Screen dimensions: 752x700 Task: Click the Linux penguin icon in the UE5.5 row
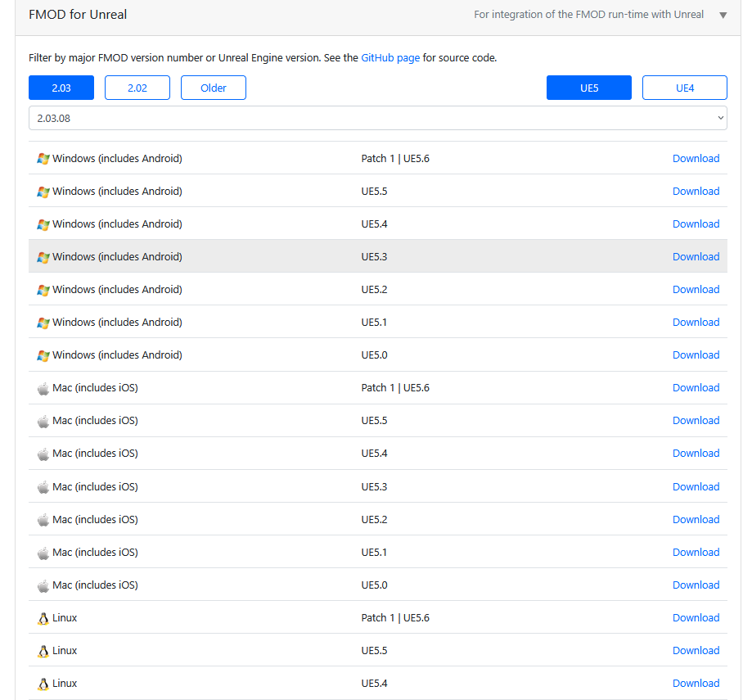43,651
